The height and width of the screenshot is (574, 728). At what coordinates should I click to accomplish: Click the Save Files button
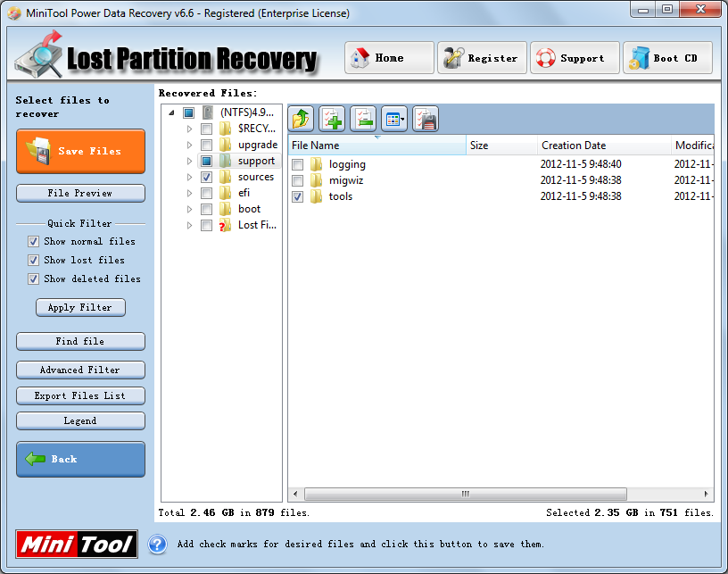[x=81, y=152]
